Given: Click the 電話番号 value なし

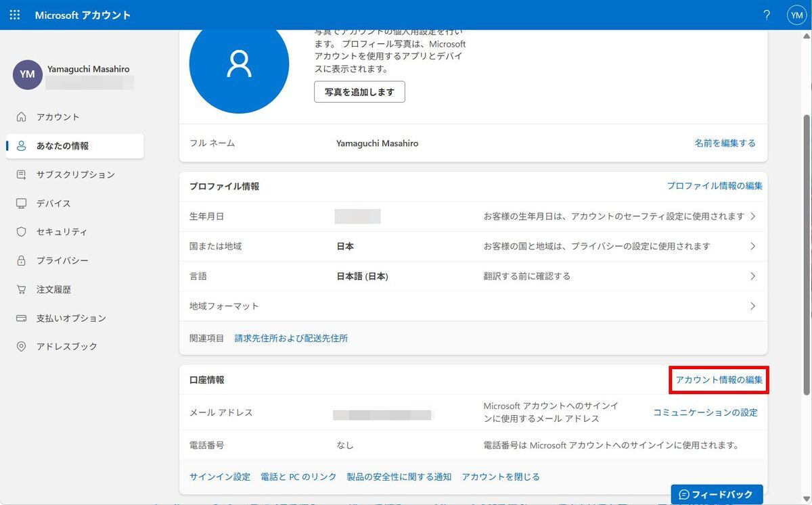Looking at the screenshot, I should (345, 446).
